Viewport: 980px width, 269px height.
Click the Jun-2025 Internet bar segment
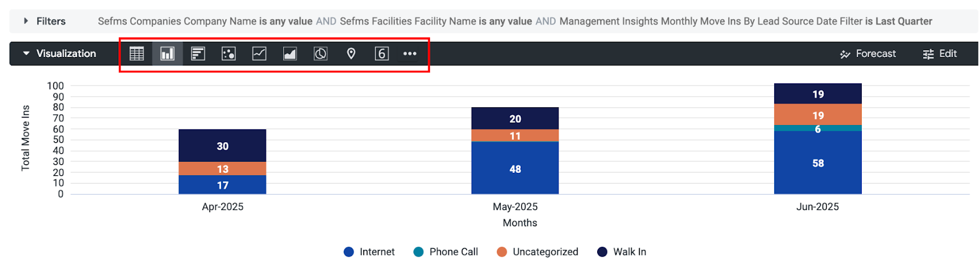pyautogui.click(x=818, y=162)
